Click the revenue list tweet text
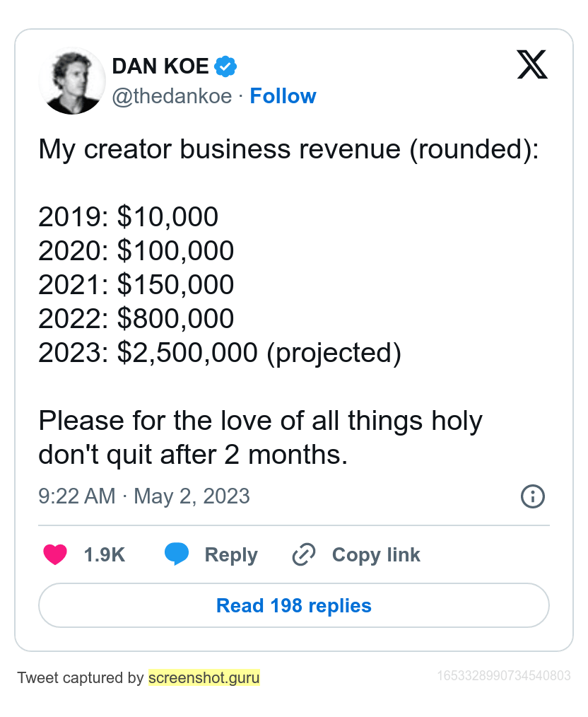The height and width of the screenshot is (717, 588). pos(220,284)
